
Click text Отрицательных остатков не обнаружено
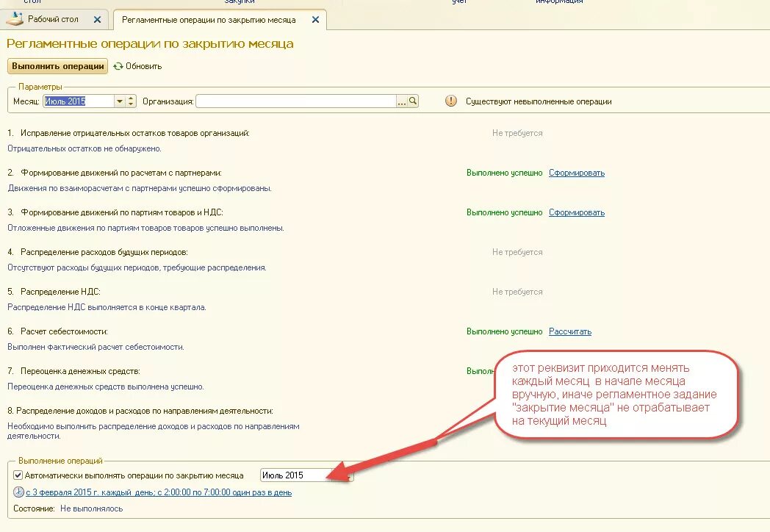pos(84,148)
